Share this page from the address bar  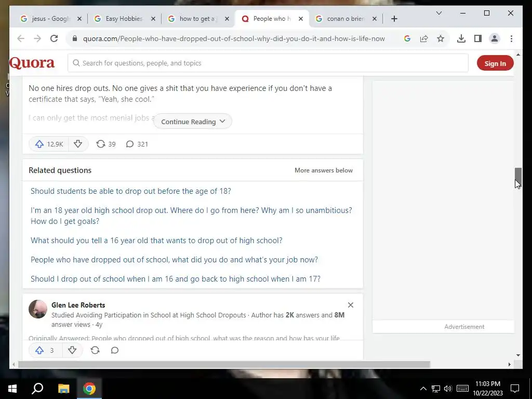point(424,38)
